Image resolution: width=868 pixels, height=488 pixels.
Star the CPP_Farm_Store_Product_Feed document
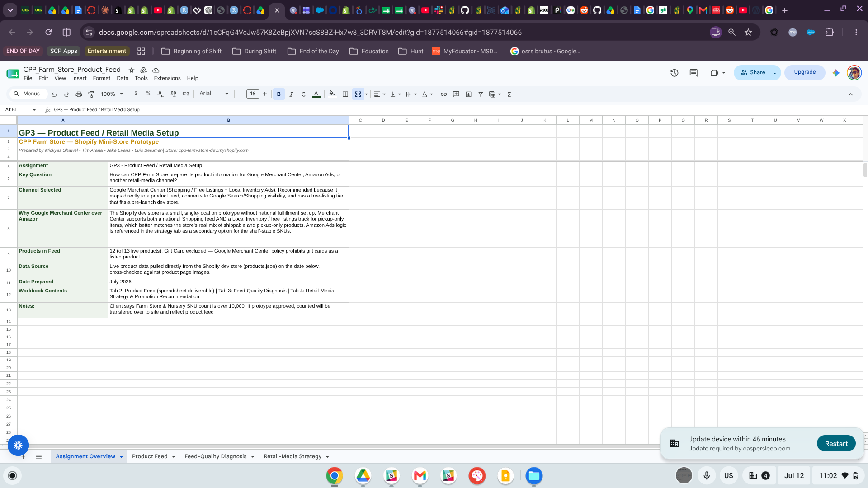tap(132, 70)
